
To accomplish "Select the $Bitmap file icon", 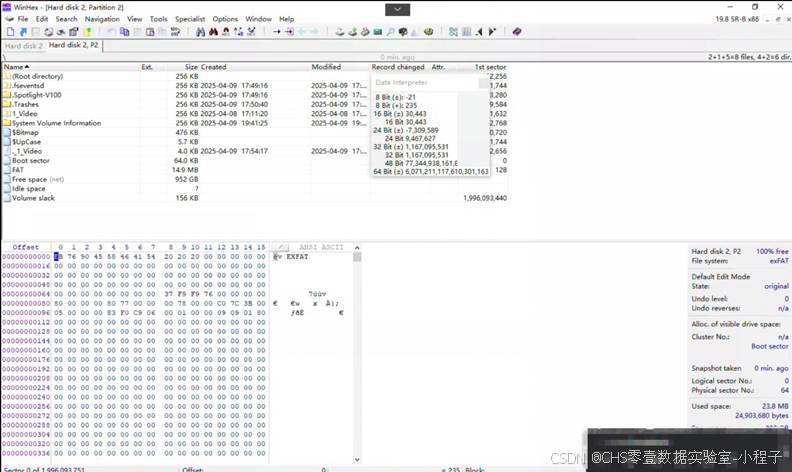I will click(7, 132).
